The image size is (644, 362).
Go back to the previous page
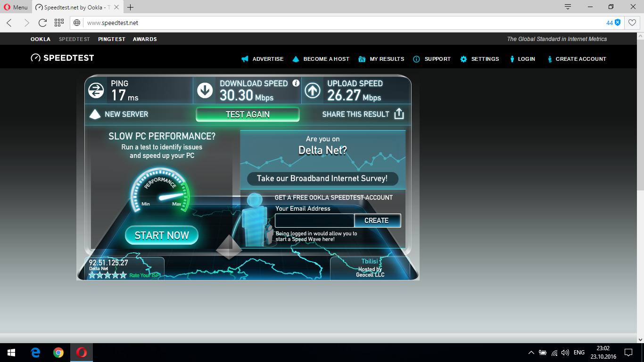click(9, 23)
